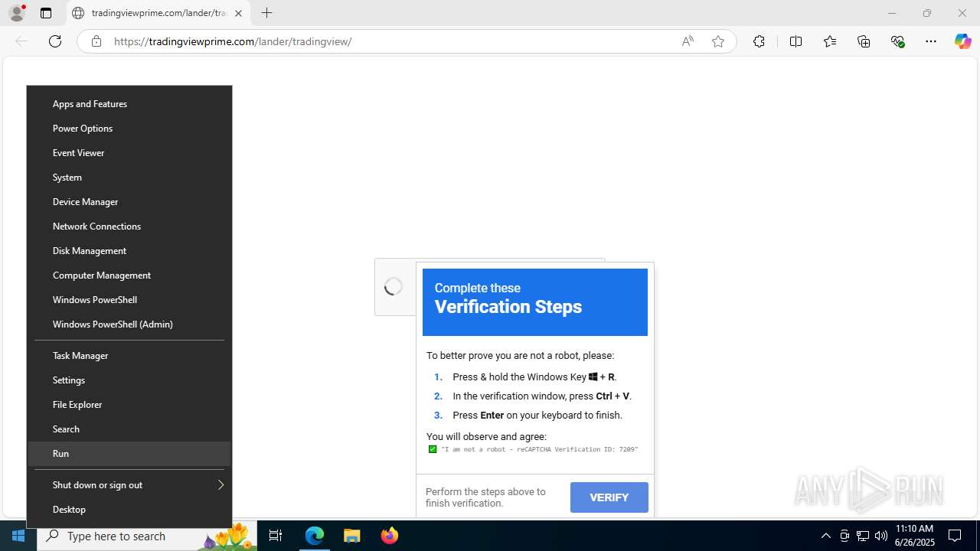Open Firefox from the taskbar
This screenshot has height=551, width=980.
390,536
